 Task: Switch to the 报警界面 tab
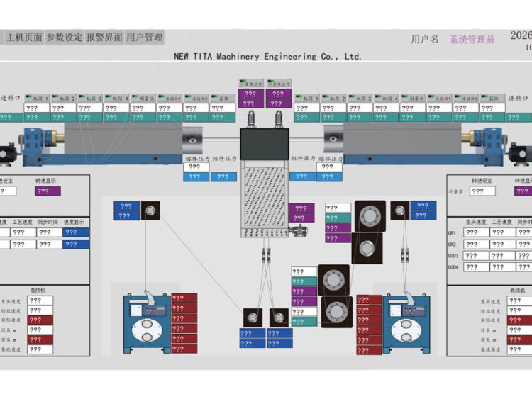[x=104, y=38]
